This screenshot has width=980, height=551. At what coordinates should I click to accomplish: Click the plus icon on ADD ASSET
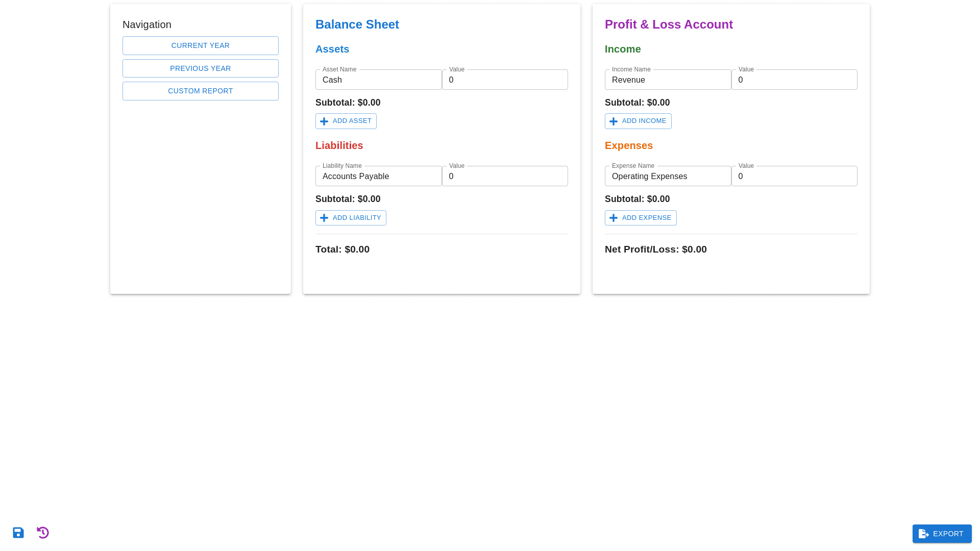pyautogui.click(x=324, y=121)
